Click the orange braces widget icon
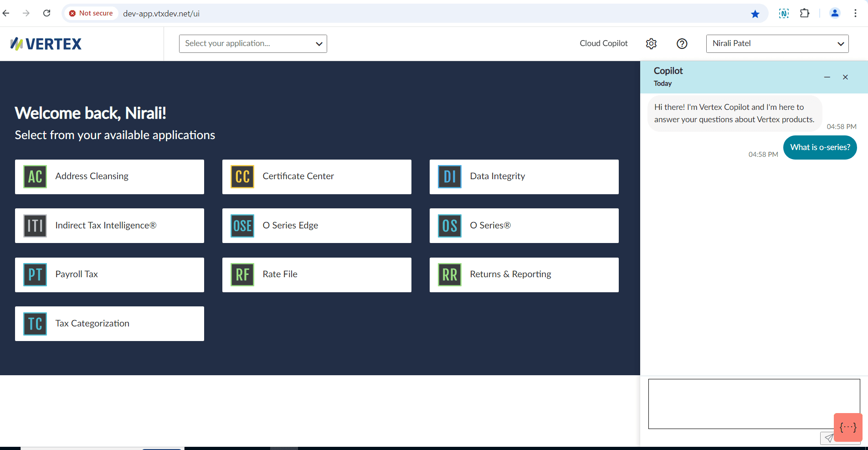Viewport: 868px width, 450px height. 848,427
